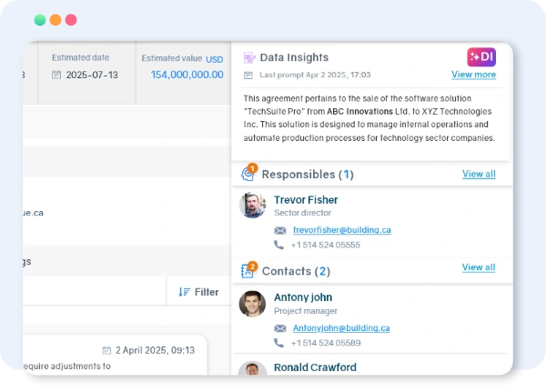
Task: Change the USD currency selector
Action: click(214, 59)
